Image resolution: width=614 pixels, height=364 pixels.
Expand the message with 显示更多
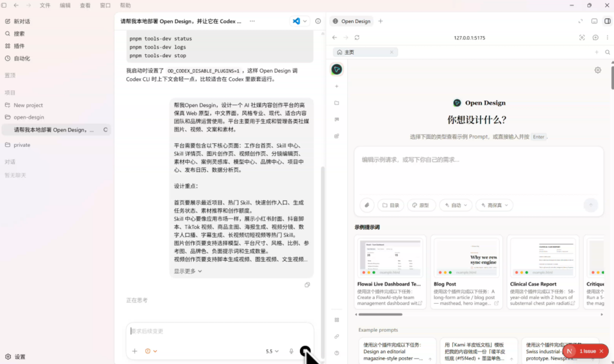[188, 271]
